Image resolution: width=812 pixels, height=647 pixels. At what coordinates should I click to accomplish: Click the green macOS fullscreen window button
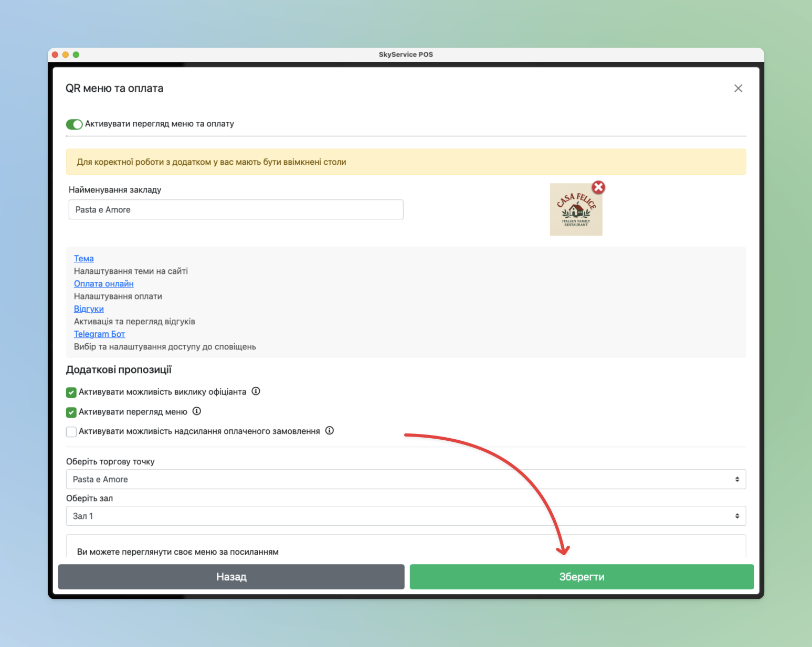pyautogui.click(x=76, y=55)
